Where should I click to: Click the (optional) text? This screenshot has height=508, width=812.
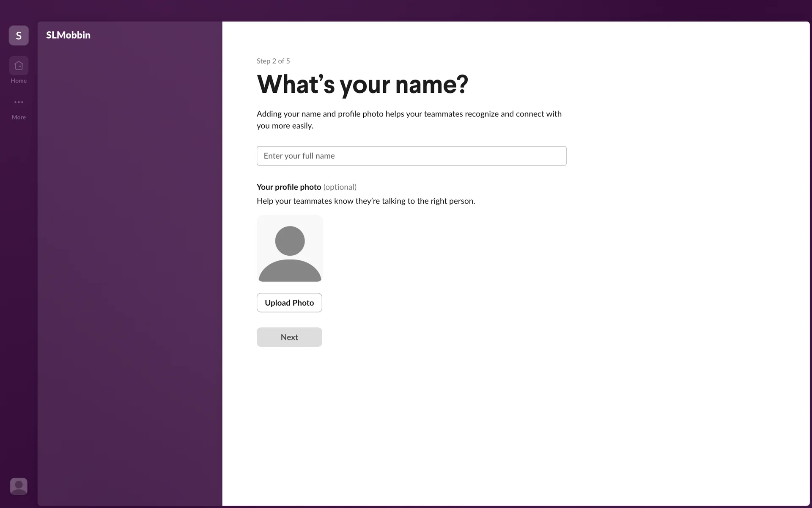tap(340, 187)
